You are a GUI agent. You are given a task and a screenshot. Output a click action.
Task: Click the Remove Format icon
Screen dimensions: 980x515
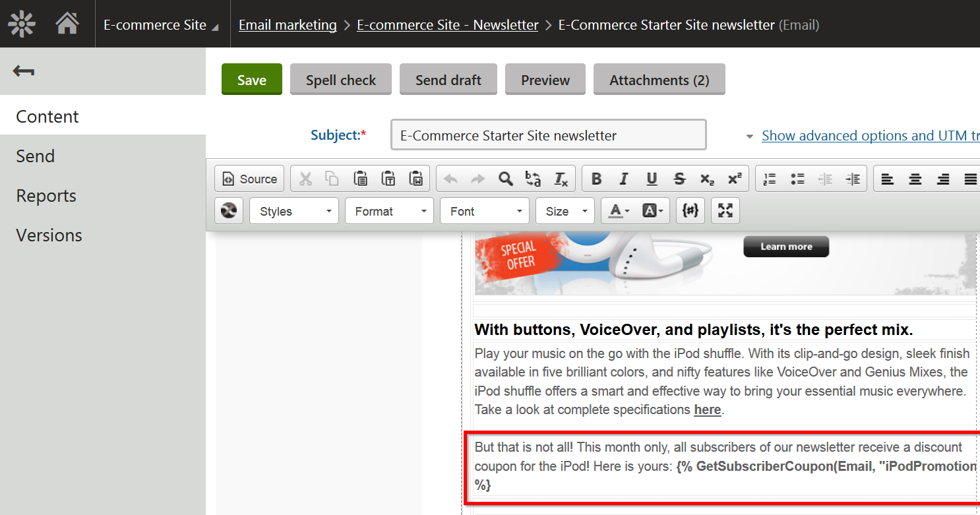(x=561, y=179)
